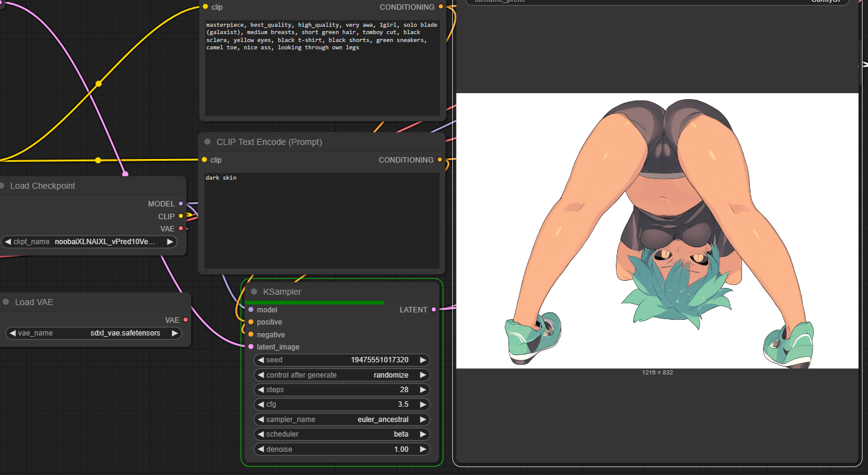Lower cfg using its left arrow
Viewport: 868px width, 475px height.
(x=261, y=404)
